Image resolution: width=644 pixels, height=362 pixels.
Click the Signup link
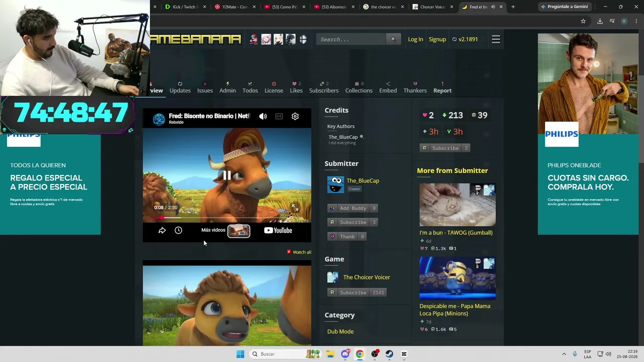[x=437, y=39]
